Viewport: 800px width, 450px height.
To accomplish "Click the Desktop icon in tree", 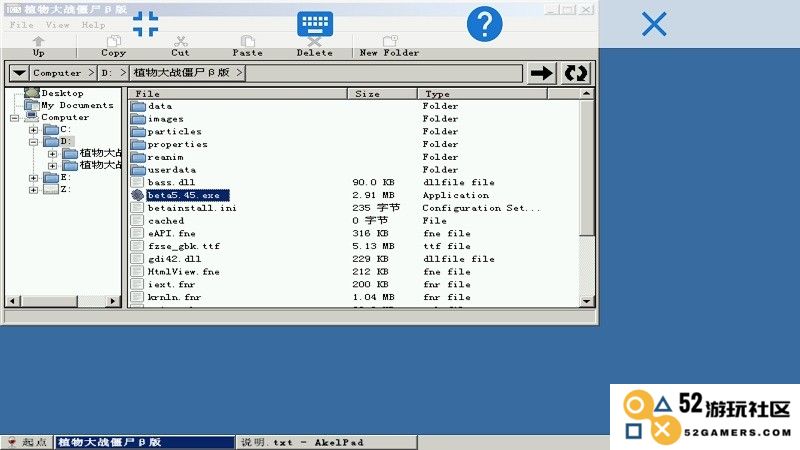I will point(32,93).
